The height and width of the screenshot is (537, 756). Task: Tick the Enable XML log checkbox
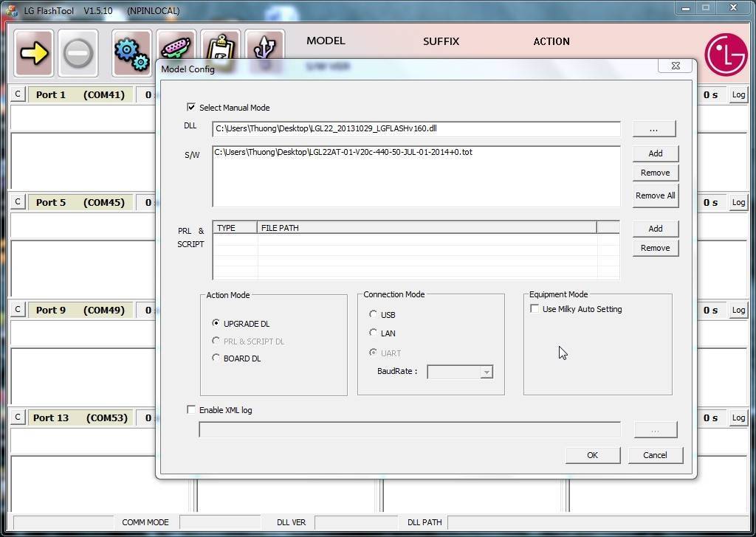pyautogui.click(x=191, y=409)
